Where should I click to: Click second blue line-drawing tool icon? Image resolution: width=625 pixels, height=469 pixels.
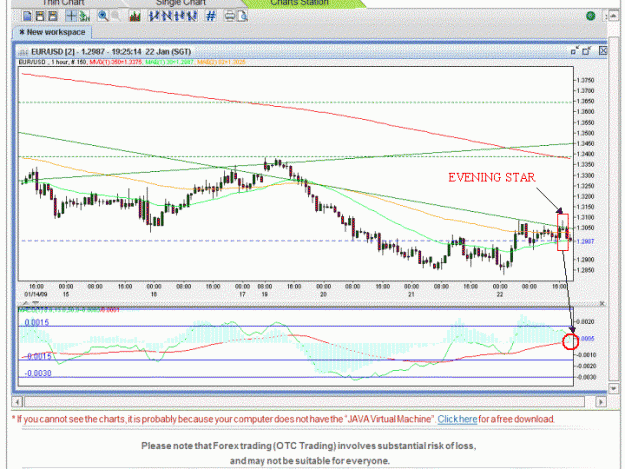(167, 16)
